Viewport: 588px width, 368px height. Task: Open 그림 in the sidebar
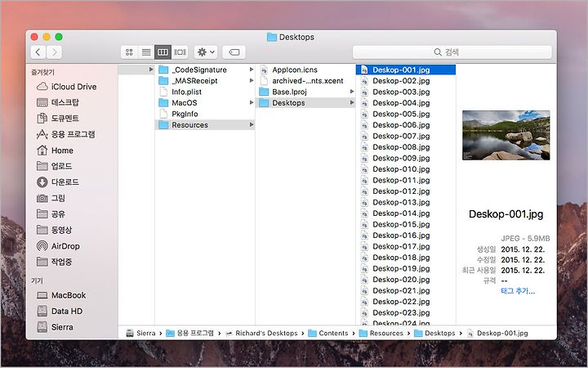(51, 198)
